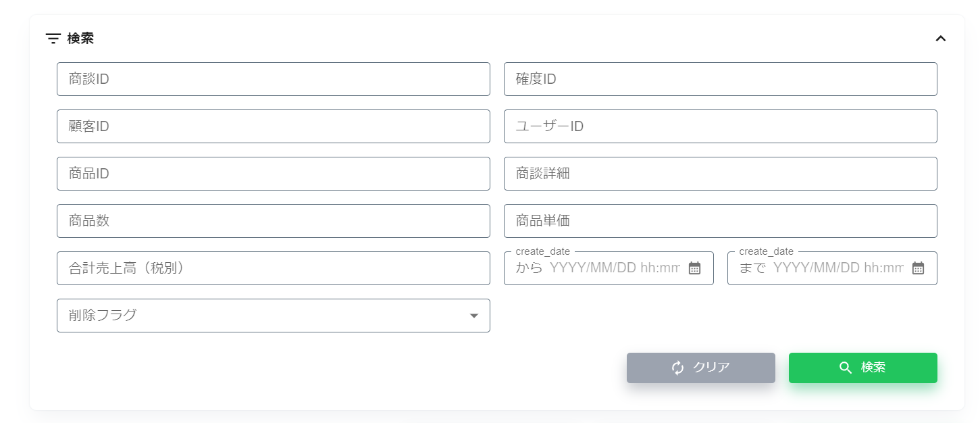980x423 pixels.
Task: Focus the 商品単価 input field
Action: (x=721, y=221)
